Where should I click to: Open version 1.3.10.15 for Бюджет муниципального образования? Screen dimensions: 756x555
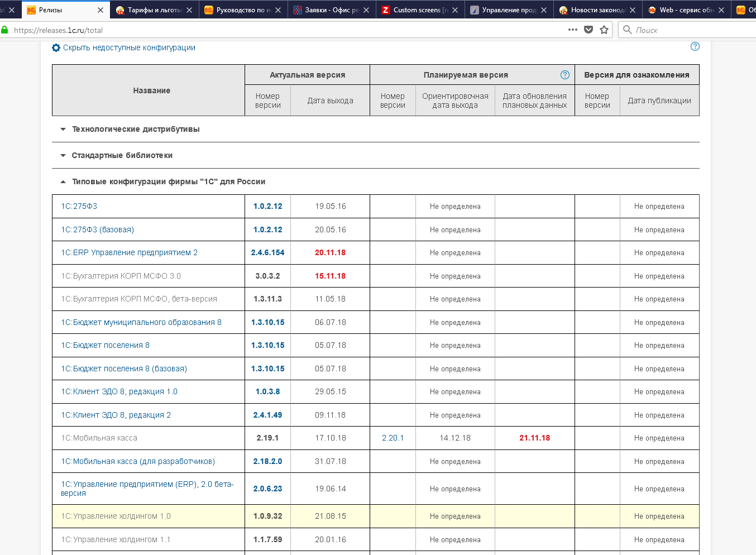pyautogui.click(x=268, y=322)
